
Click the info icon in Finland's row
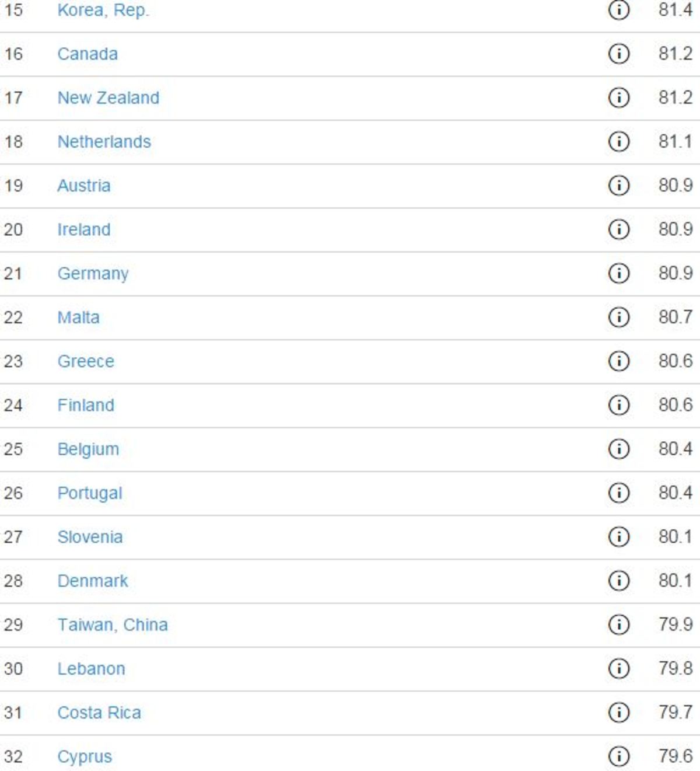(619, 405)
